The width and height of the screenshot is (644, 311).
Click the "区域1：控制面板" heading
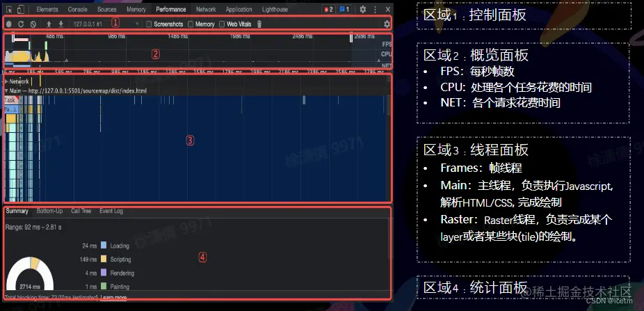click(475, 15)
